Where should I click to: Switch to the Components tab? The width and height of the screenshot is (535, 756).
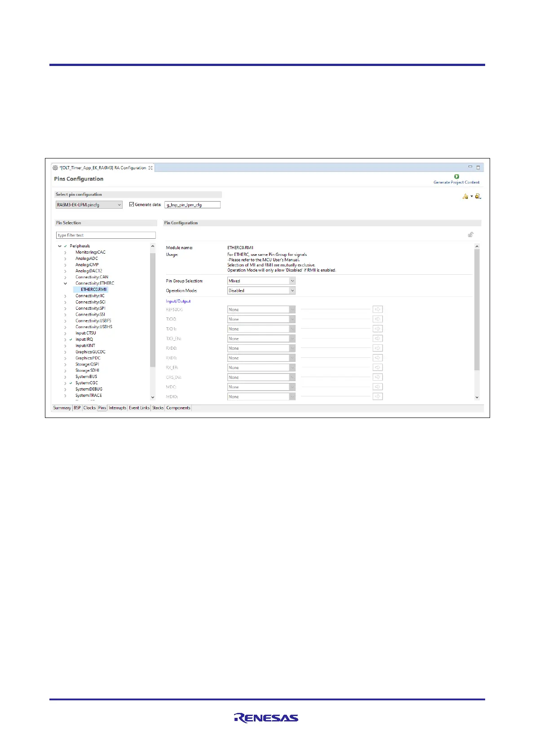tap(178, 408)
